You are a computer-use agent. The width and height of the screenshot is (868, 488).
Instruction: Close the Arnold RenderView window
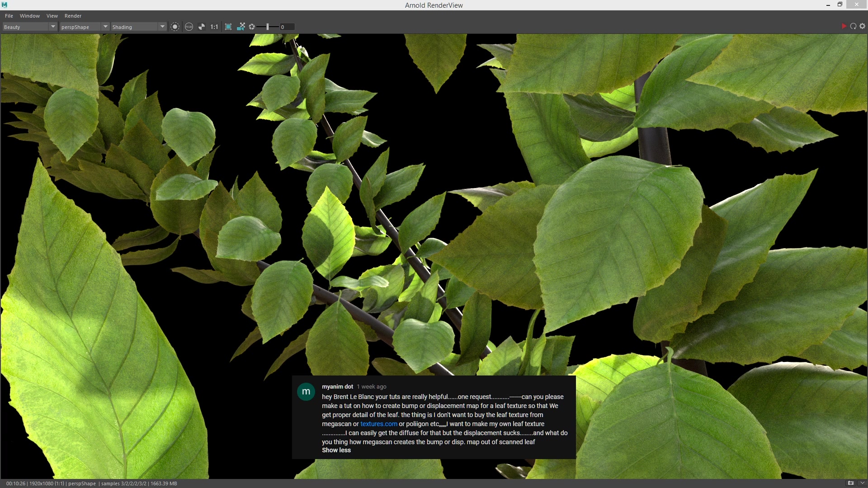pos(857,5)
